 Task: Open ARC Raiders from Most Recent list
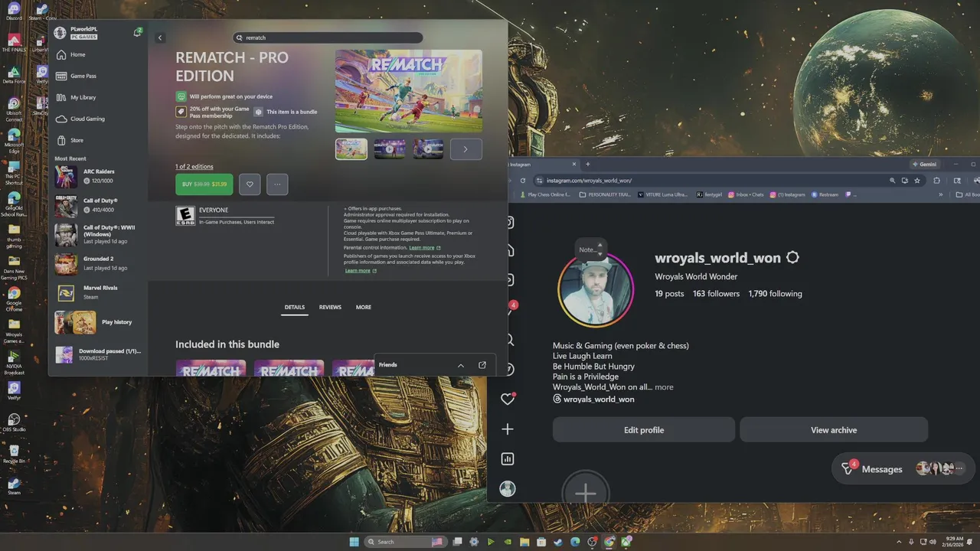pyautogui.click(x=98, y=176)
